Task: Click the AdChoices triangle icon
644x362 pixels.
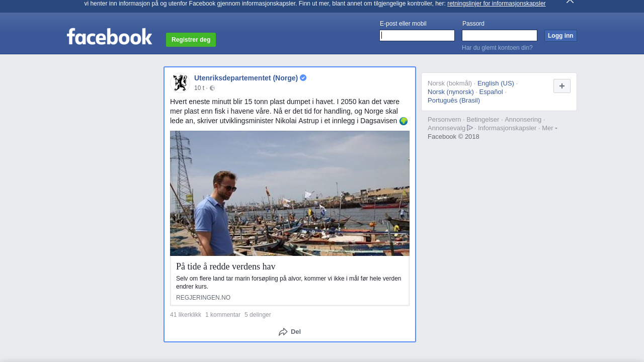Action: 470,128
